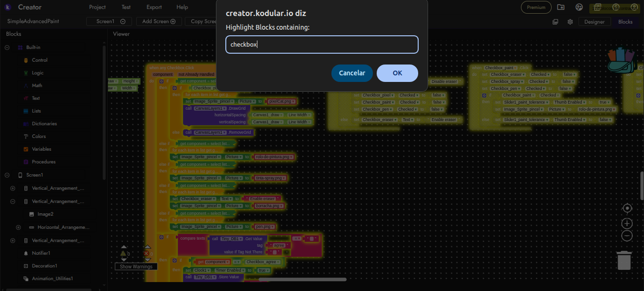Zoom in with the plus icon
The width and height of the screenshot is (644, 291).
point(627,223)
